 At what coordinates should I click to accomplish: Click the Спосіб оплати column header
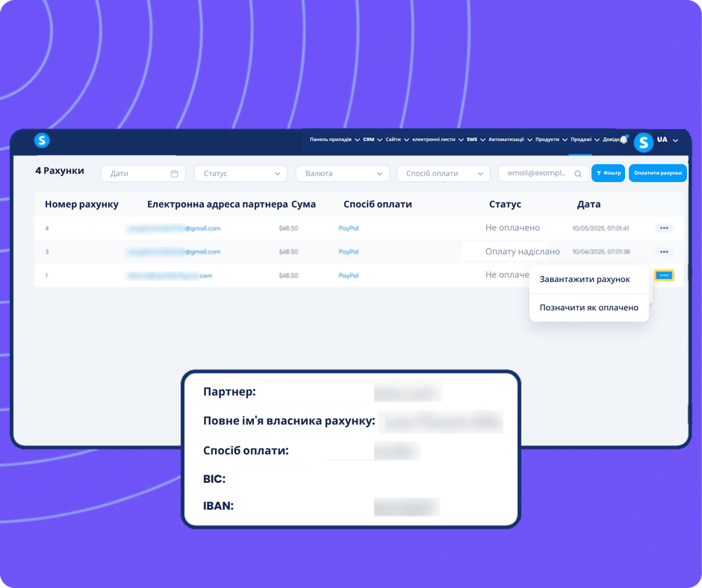coord(377,204)
